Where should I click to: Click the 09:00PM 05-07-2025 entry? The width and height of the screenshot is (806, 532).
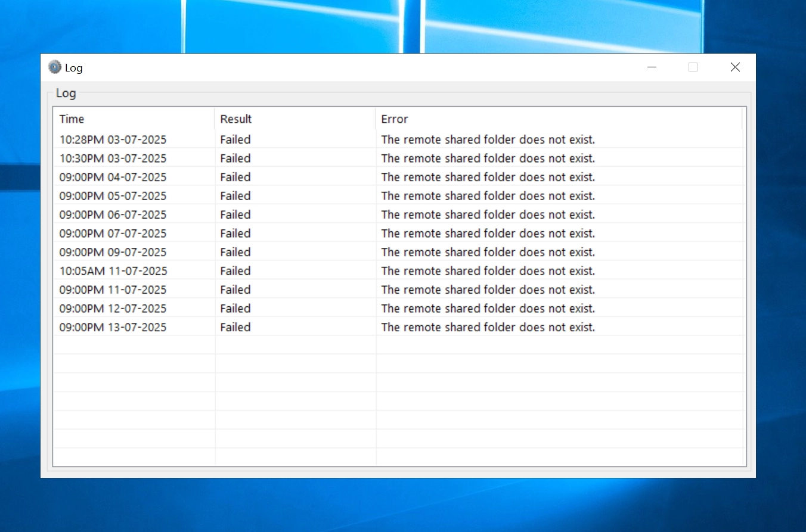click(113, 196)
